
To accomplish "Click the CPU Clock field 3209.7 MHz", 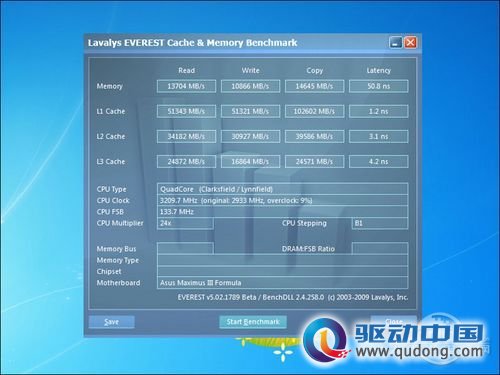I will (282, 200).
